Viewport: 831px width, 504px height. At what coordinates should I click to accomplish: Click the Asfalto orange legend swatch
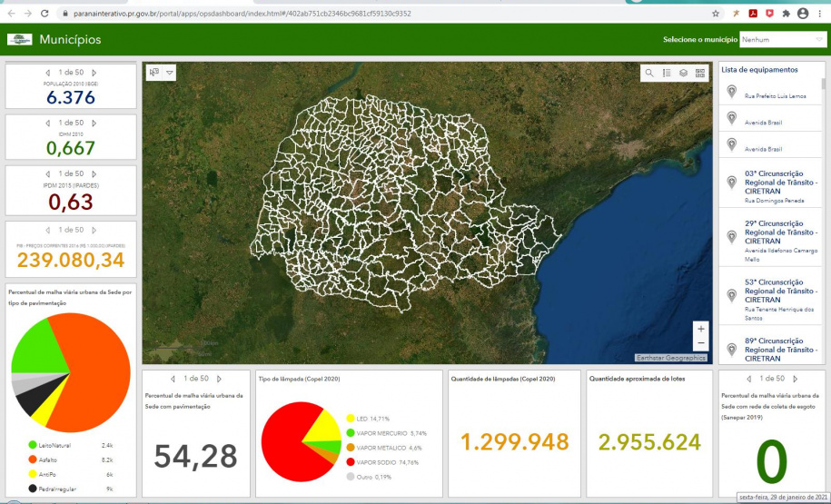pos(33,460)
